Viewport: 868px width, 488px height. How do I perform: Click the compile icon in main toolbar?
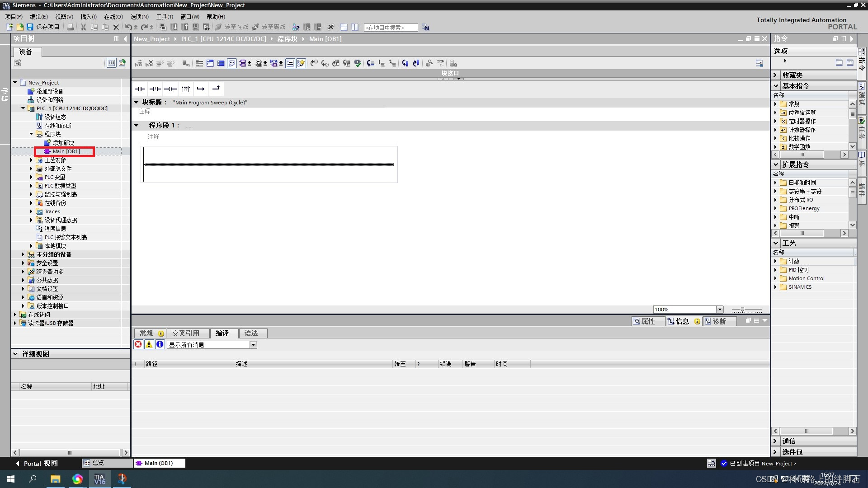(x=163, y=27)
